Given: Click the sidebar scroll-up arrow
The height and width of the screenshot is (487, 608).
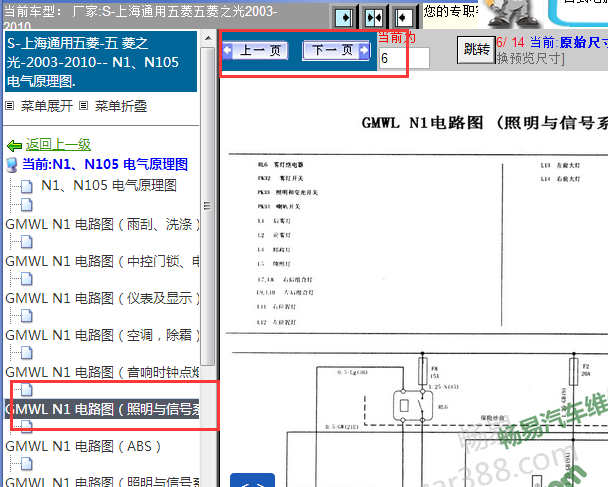Looking at the screenshot, I should coord(208,38).
